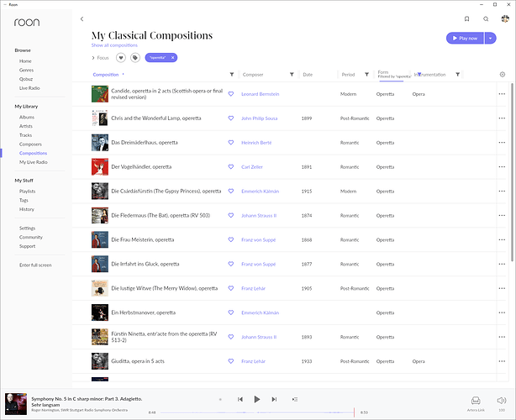The height and width of the screenshot is (420, 516).
Task: Favorite Der Vogelhändler heart
Action: tap(231, 167)
